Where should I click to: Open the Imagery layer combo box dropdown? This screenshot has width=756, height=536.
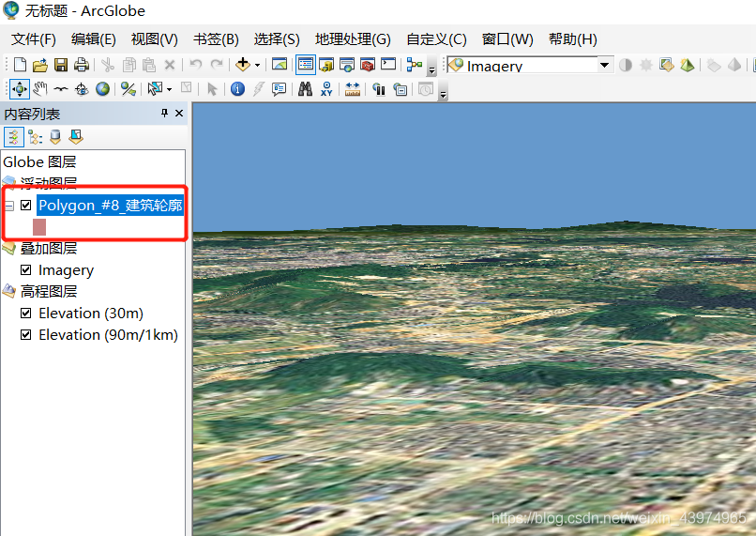pyautogui.click(x=604, y=65)
